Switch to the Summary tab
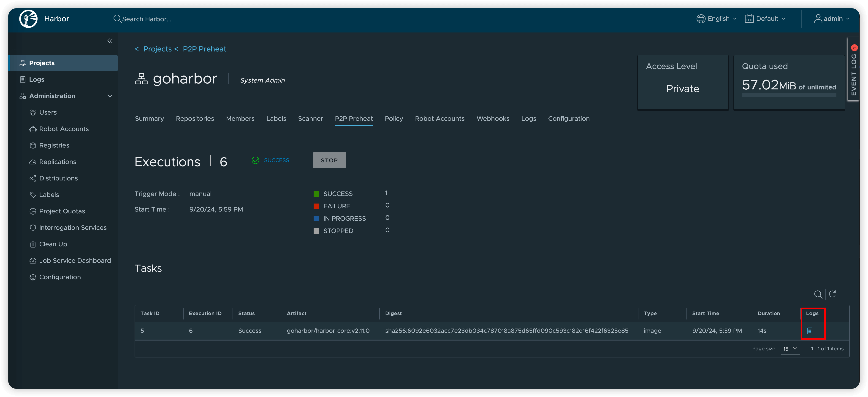Screen dimensions: 868x397 [149, 119]
